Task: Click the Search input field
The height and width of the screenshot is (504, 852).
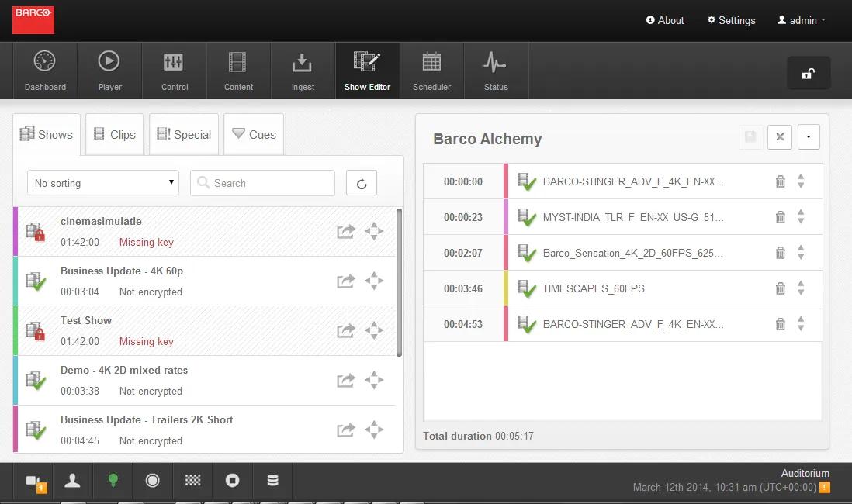Action: coord(264,183)
